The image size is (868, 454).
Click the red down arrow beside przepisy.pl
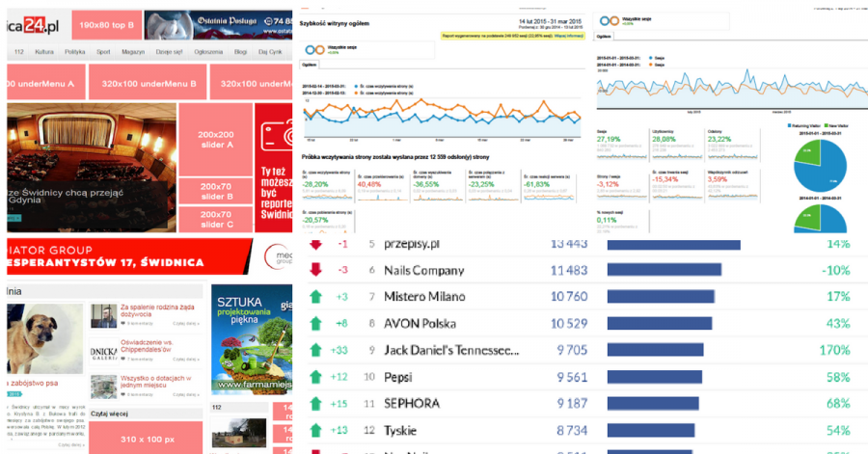click(x=316, y=245)
